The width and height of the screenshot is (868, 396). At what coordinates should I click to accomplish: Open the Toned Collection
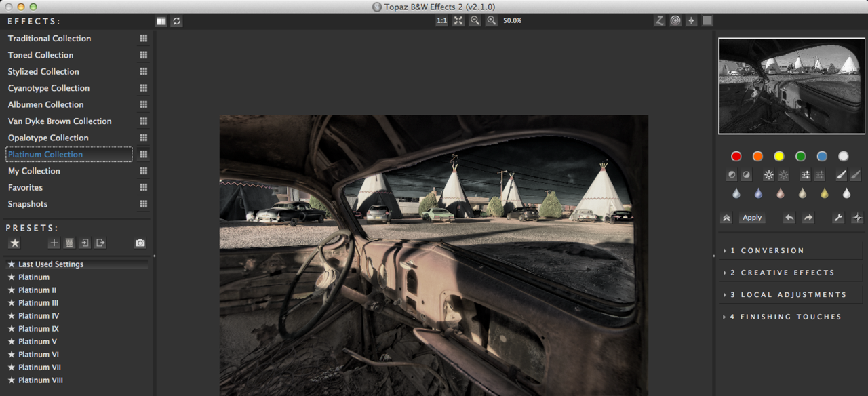click(41, 55)
